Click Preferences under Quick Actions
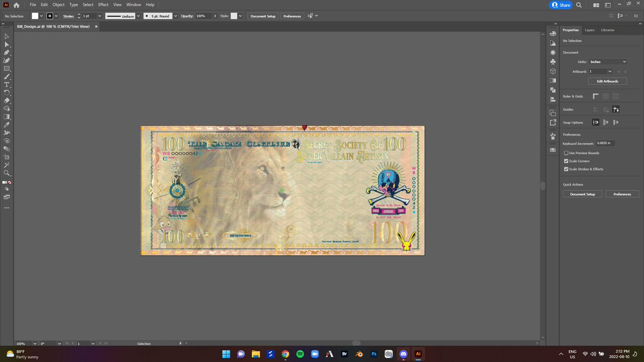 point(622,194)
